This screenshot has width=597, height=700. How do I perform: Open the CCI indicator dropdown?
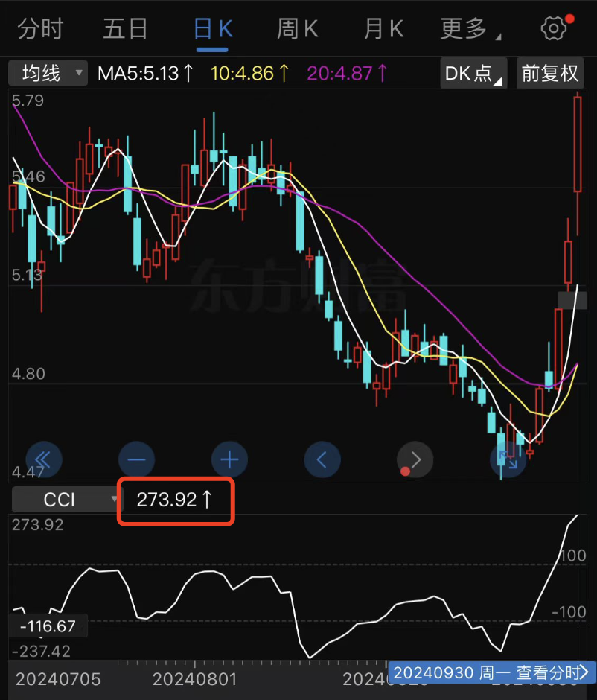(x=66, y=499)
